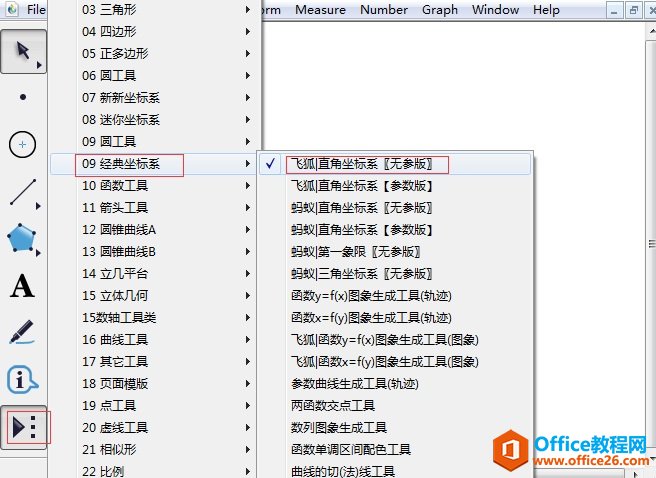Viewport: 656px width, 478px height.
Task: Choose 两函数交点工具
Action: (x=395, y=406)
